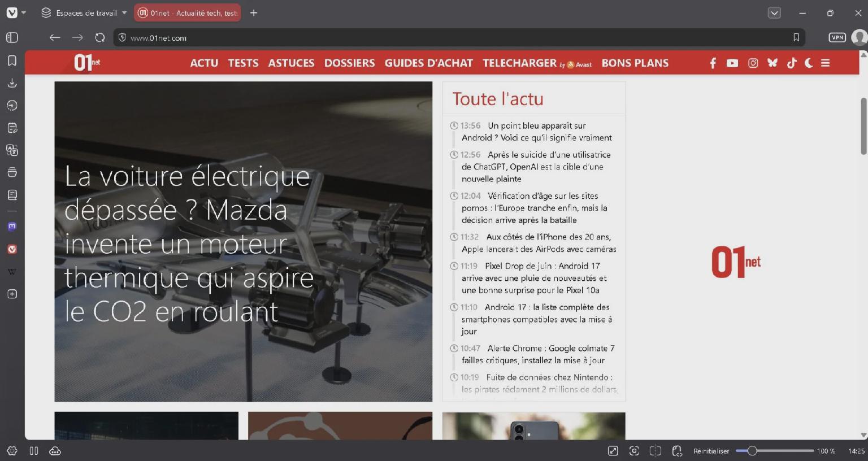Read the age verification Europe article

click(533, 208)
